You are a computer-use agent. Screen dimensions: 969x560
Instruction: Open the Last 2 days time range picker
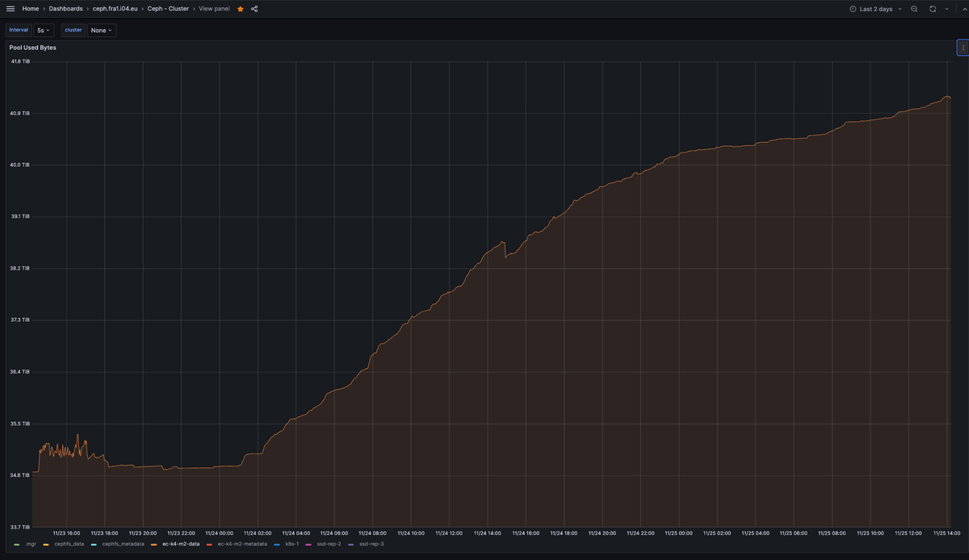(x=876, y=9)
